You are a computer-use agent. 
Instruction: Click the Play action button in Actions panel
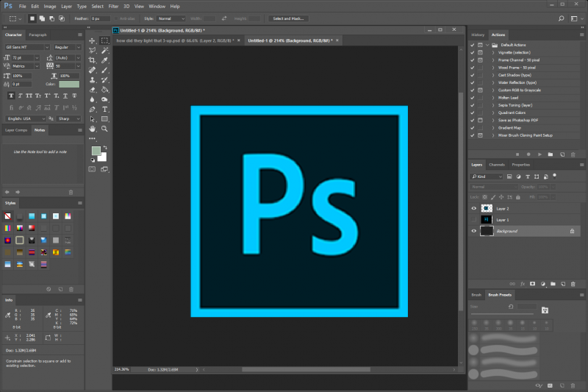pos(539,154)
